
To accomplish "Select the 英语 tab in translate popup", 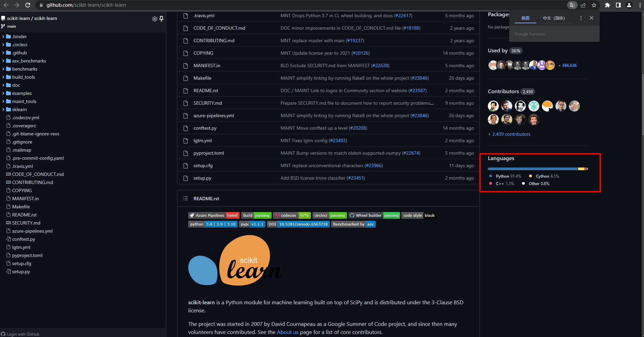I will (525, 18).
